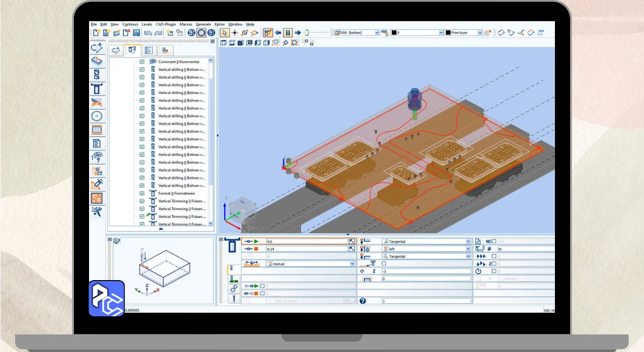Image resolution: width=644 pixels, height=352 pixels.
Task: Open the 'manual' mode dropdown
Action: click(x=352, y=263)
